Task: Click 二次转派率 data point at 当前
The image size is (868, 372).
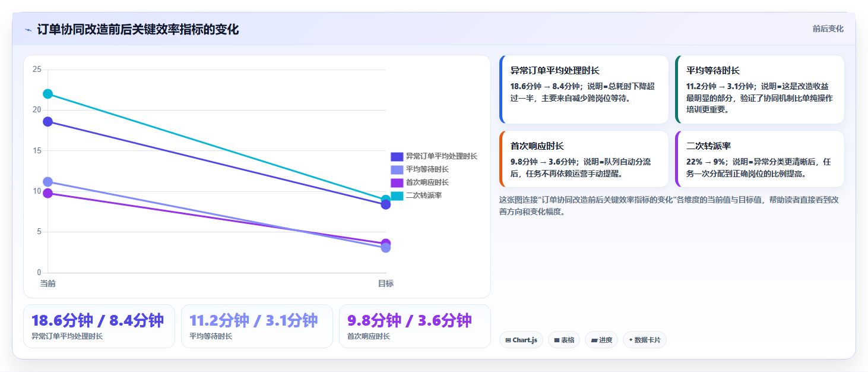Action: [48, 94]
